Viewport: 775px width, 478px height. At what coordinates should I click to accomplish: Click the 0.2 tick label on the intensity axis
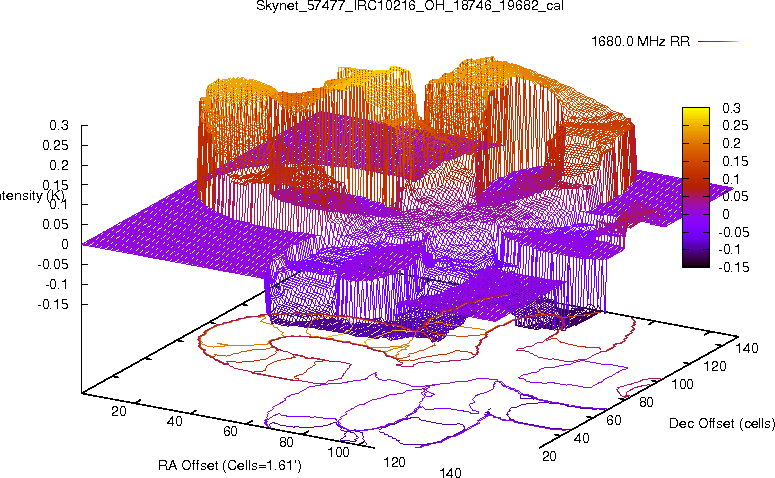click(x=59, y=165)
